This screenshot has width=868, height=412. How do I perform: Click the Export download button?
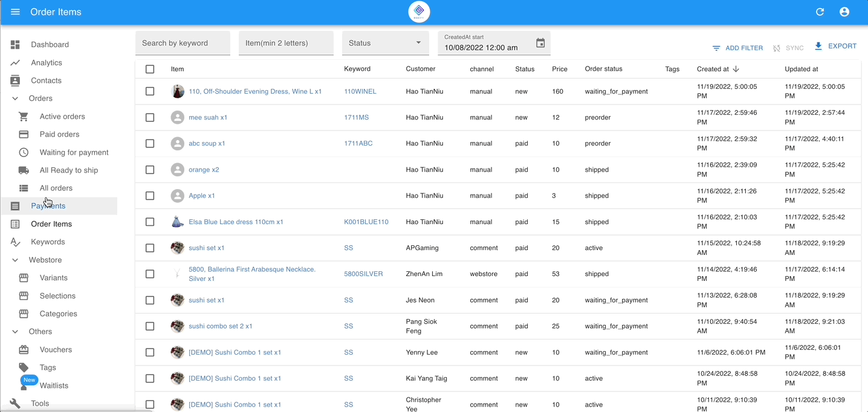[835, 47]
